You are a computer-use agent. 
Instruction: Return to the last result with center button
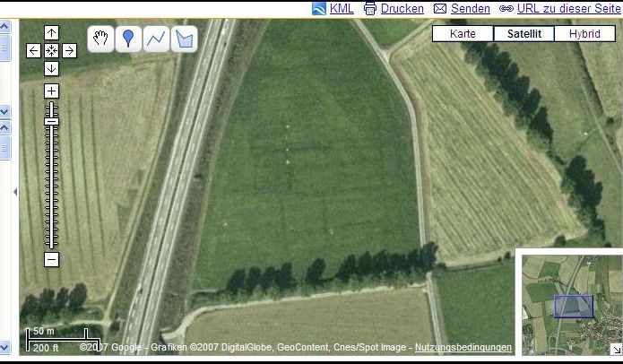[x=51, y=51]
